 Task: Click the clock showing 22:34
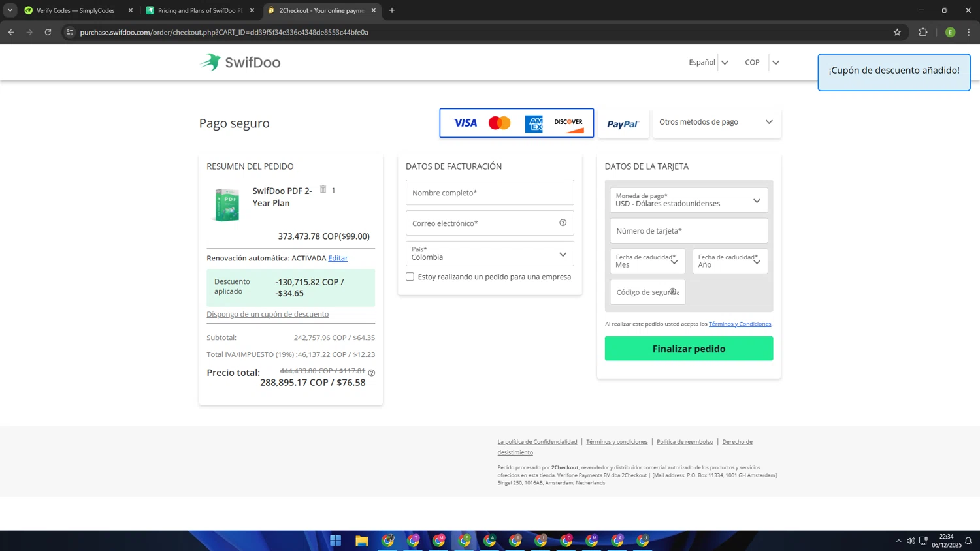click(946, 537)
